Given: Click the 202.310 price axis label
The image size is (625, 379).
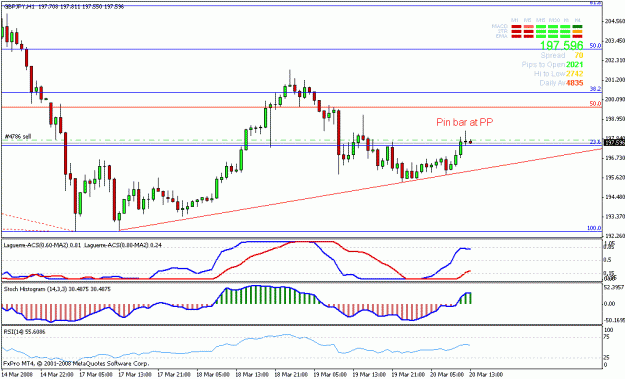Looking at the screenshot, I should click(615, 60).
